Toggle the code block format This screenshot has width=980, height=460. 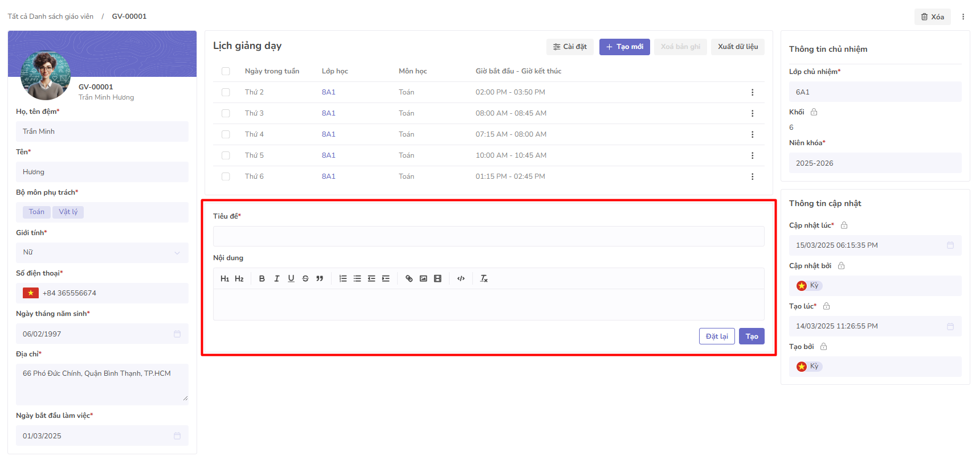click(x=461, y=278)
